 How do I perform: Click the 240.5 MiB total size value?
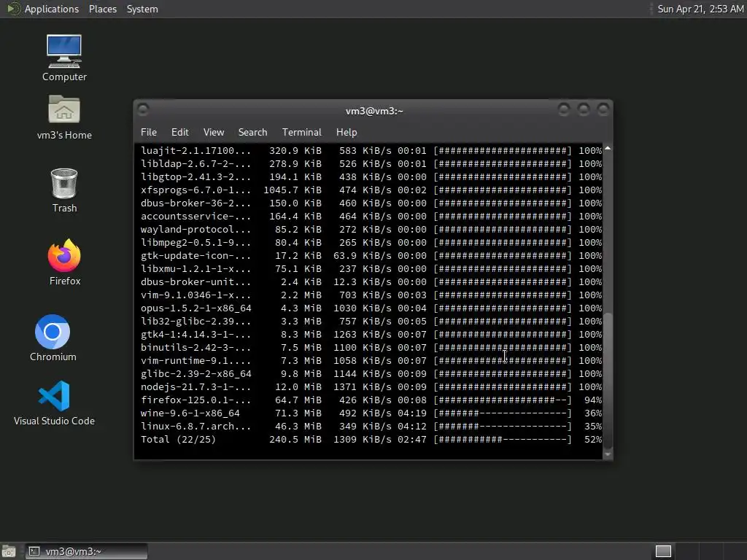tap(295, 440)
